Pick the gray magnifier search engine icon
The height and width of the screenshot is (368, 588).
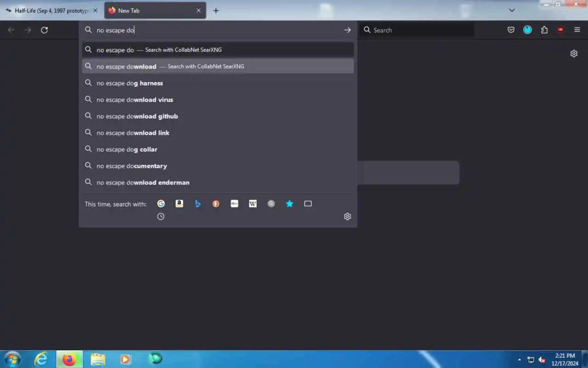(x=271, y=204)
